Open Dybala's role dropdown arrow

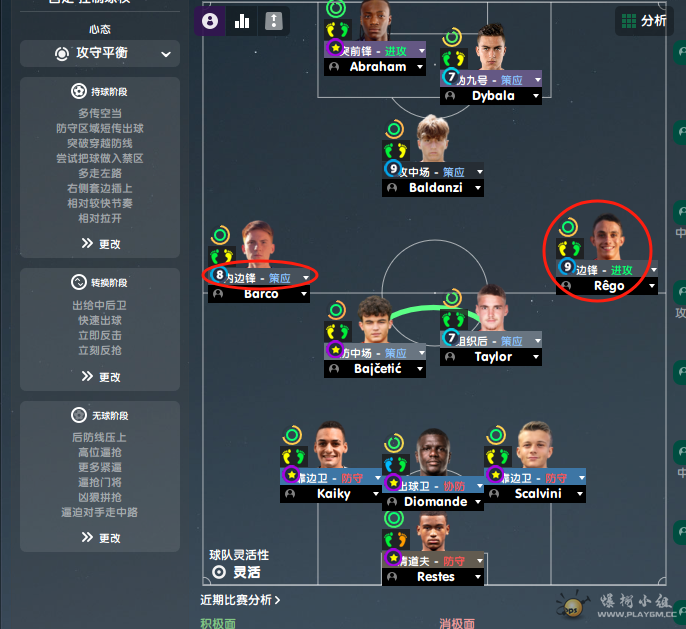tap(537, 80)
